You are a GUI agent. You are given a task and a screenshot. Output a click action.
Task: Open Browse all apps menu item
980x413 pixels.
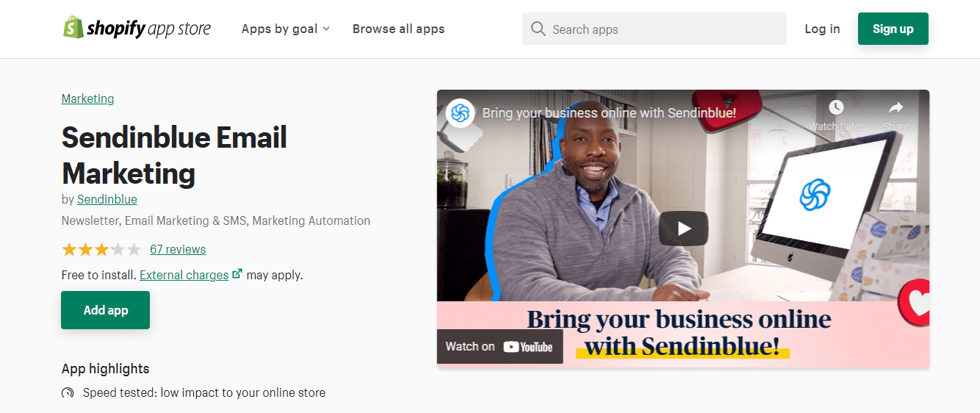[398, 29]
